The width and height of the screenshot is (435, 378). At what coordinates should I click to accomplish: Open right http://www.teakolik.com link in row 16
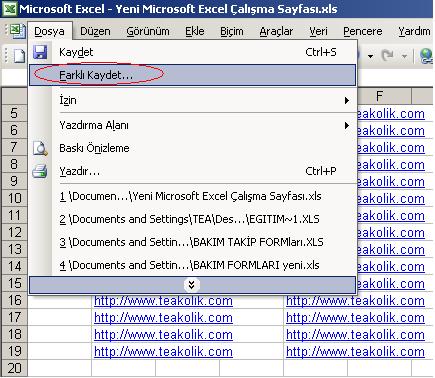[355, 301]
